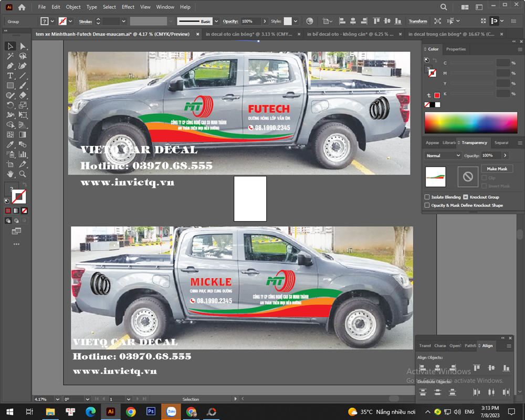This screenshot has height=420, width=525.
Task: Toggle the Knockout Group checkbox
Action: [465, 197]
